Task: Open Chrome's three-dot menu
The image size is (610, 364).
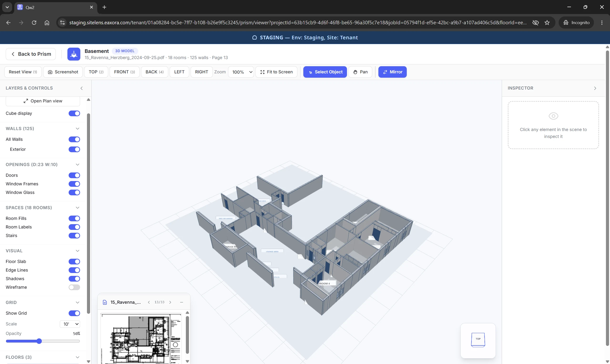Action: click(x=602, y=23)
